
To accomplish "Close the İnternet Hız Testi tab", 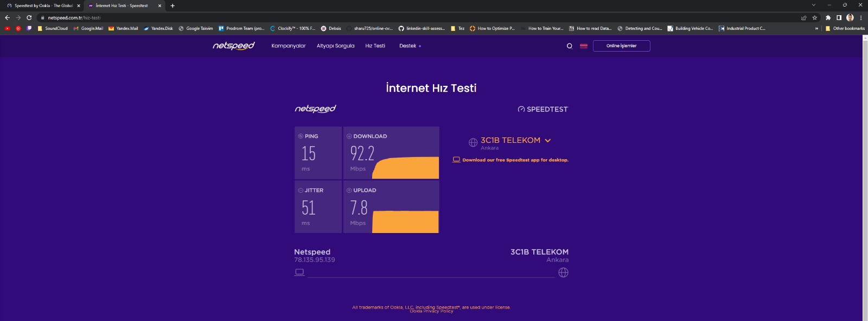I will 159,6.
